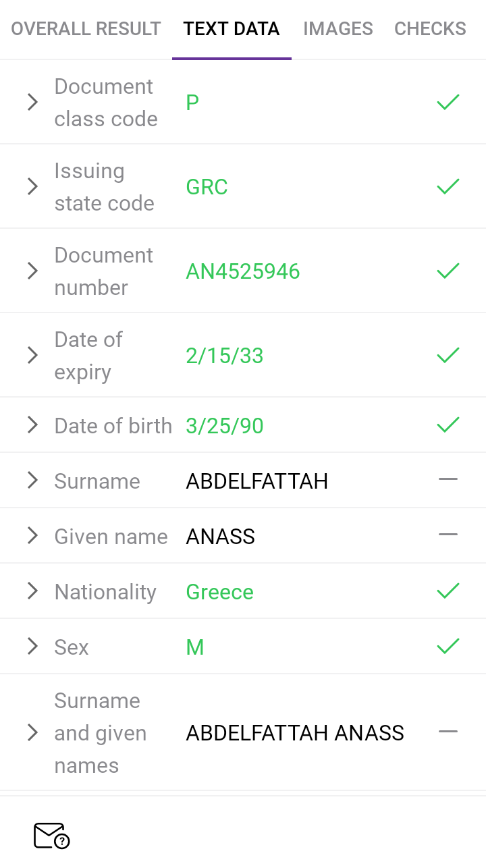The width and height of the screenshot is (486, 868).
Task: Expand the Given name entry
Action: tap(32, 536)
